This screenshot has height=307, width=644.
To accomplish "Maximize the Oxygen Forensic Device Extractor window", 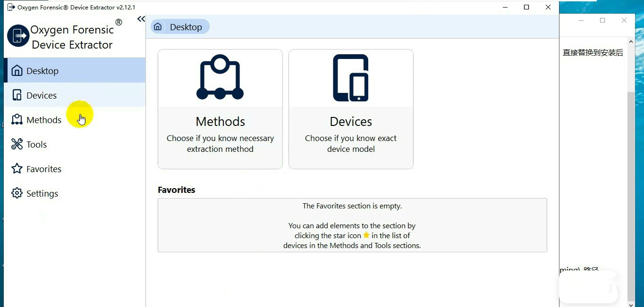I will 527,7.
